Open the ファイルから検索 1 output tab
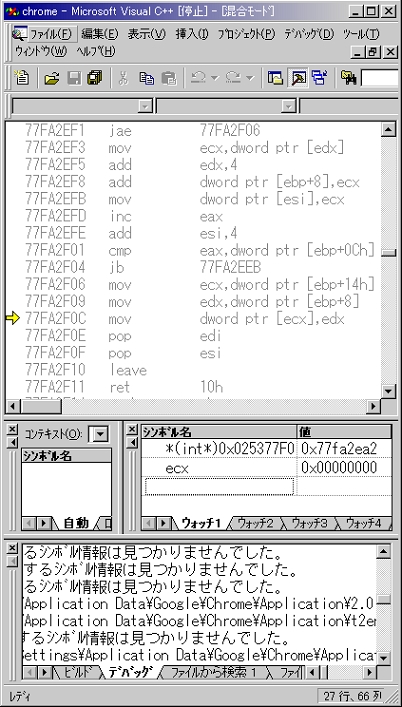This screenshot has width=402, height=707. (214, 672)
